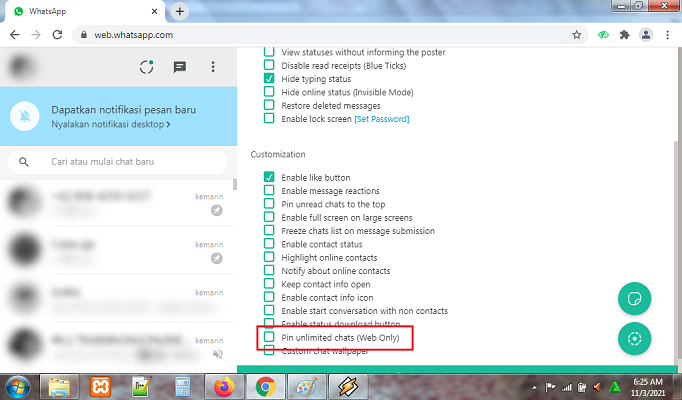Screen dimensions: 682x400
Task: Check Enable lock screen
Action: tap(269, 118)
